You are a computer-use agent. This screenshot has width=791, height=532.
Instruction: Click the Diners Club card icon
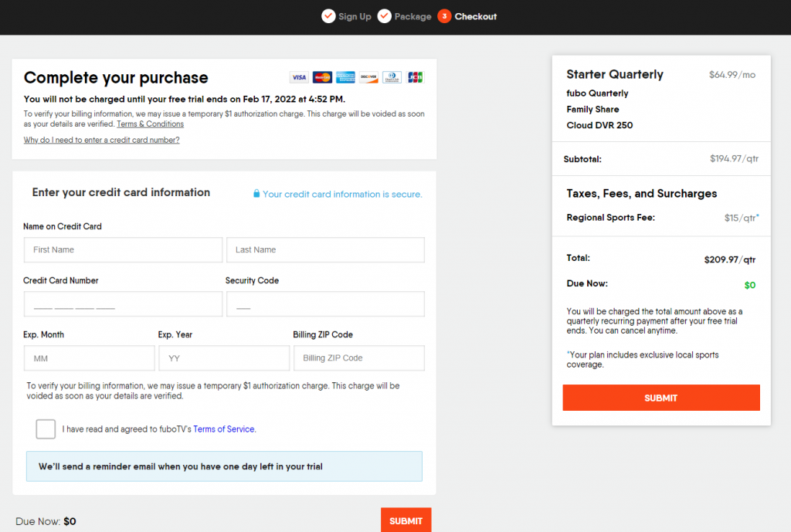click(392, 77)
